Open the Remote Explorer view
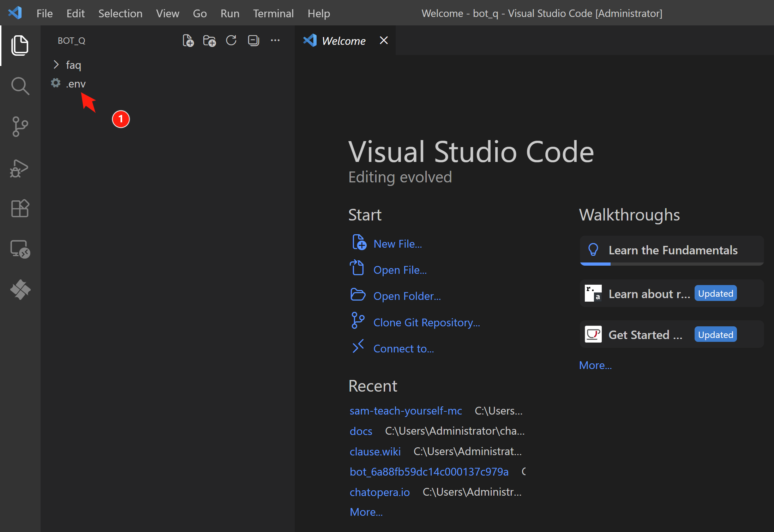The width and height of the screenshot is (774, 532). click(20, 249)
